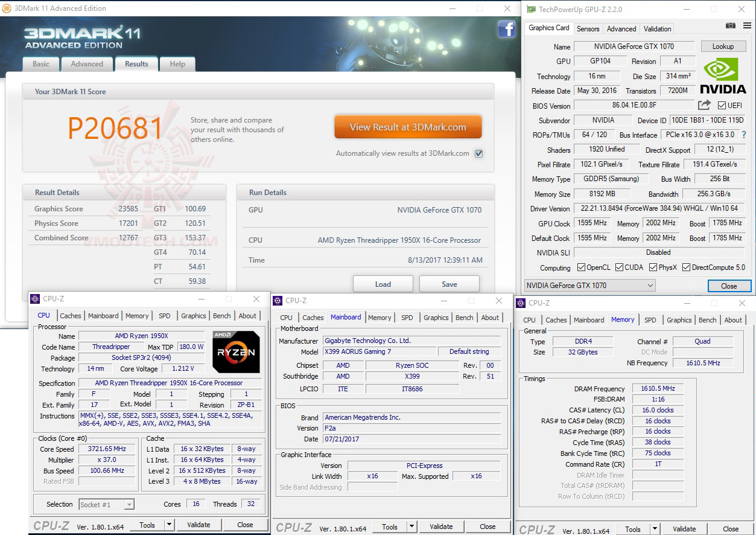The width and height of the screenshot is (756, 535).
Task: Click the Facebook share icon in 3DMark 11
Action: pos(506,28)
